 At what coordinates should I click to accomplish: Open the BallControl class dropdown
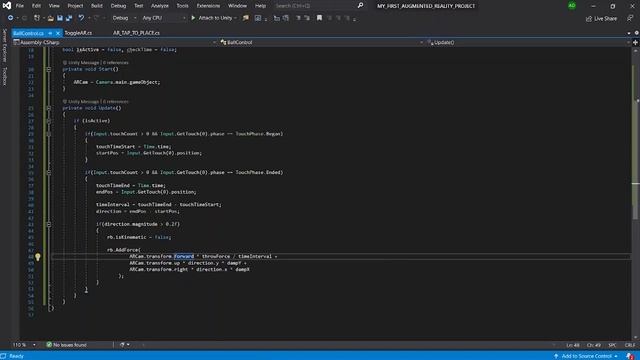point(321,42)
